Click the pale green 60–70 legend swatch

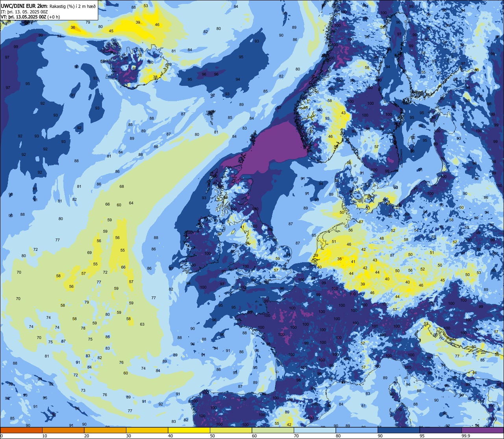[273, 430]
